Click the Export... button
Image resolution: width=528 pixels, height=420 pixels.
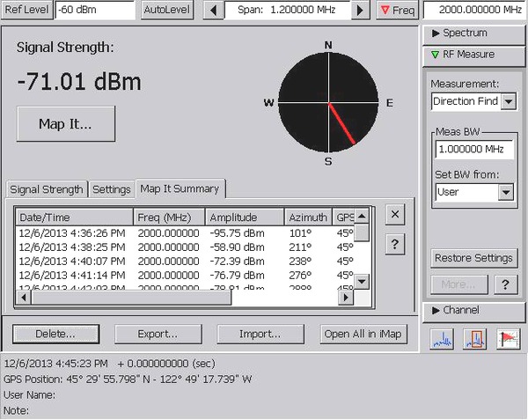[158, 334]
